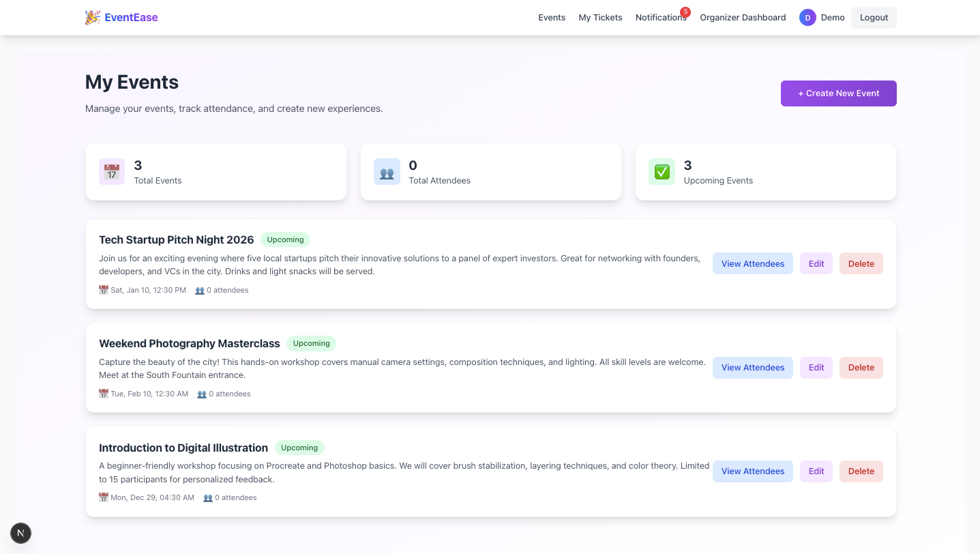Click the Next.js dev tools indicator

pos(21,533)
